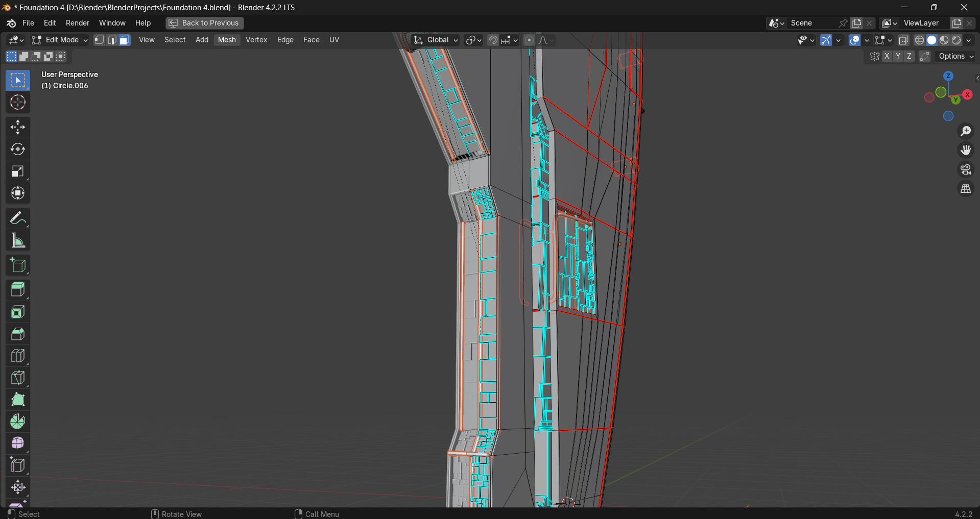Click the viewport zoom magnifier icon

pyautogui.click(x=966, y=131)
